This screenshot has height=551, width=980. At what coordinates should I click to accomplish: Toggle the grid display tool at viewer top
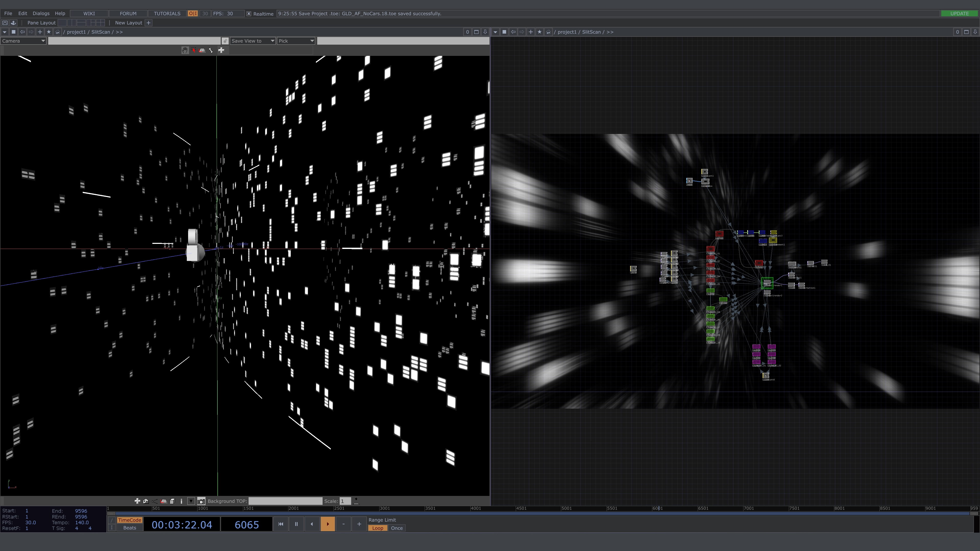[x=202, y=50]
